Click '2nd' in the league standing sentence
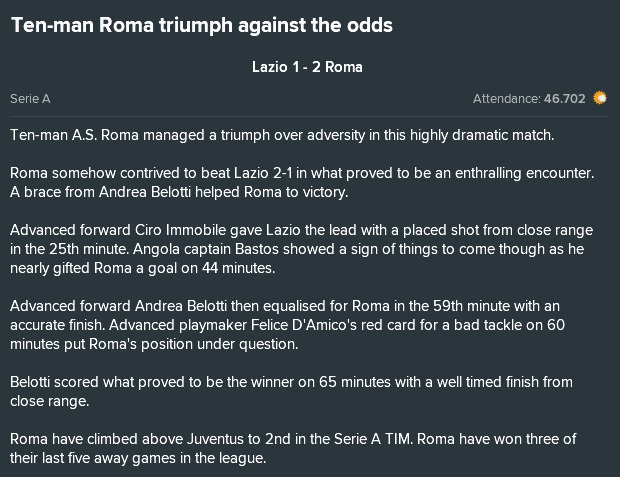The width and height of the screenshot is (620, 480). tap(278, 438)
